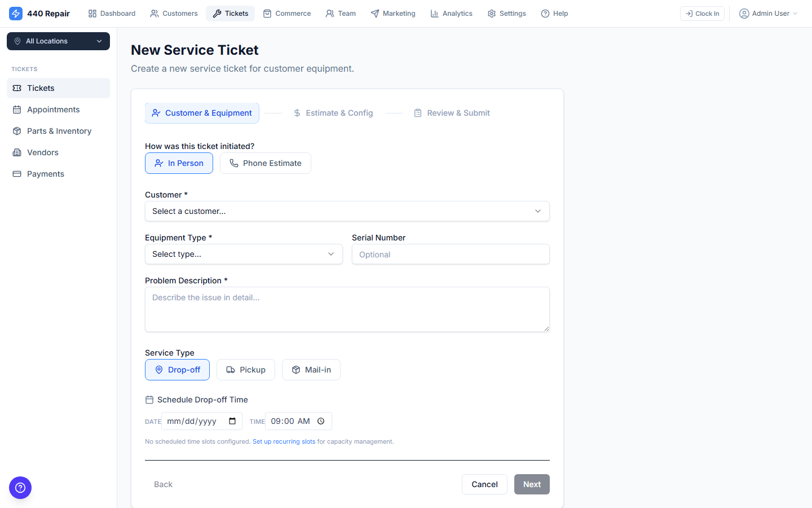
Task: Select Mail-in service type
Action: 311,370
